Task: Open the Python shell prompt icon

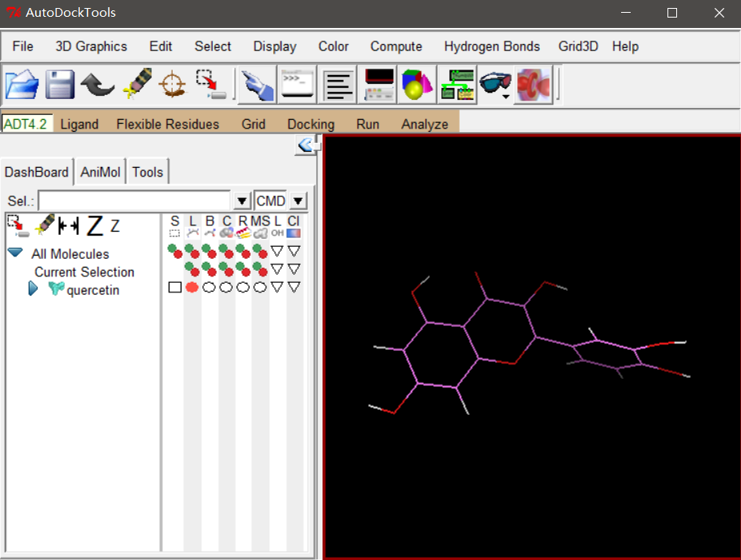Action: [x=297, y=85]
